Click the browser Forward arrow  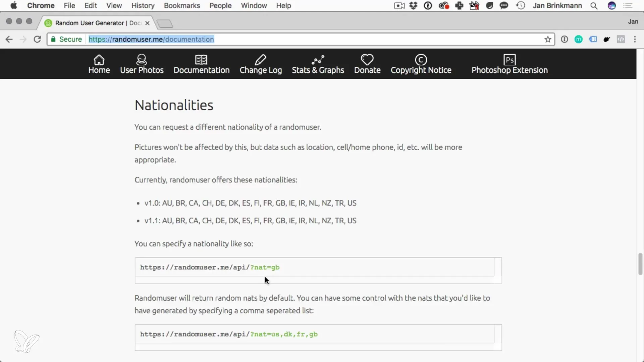(x=23, y=39)
